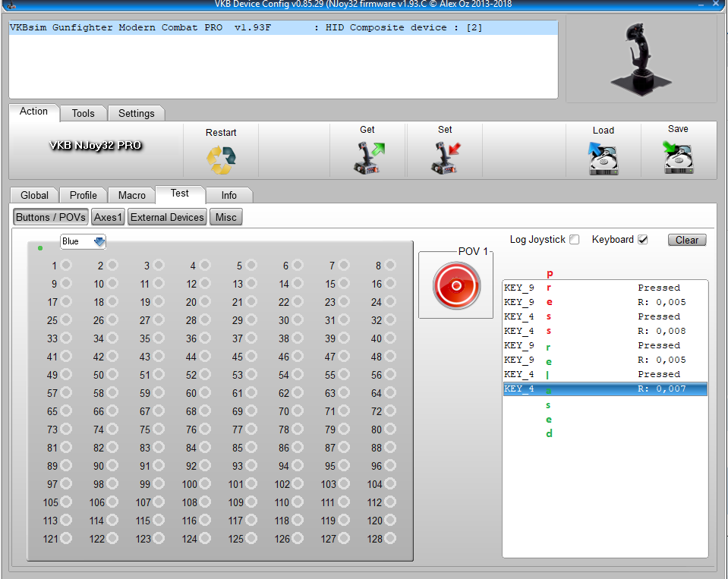The image size is (728, 579).
Task: Open the Settings tab
Action: click(137, 113)
